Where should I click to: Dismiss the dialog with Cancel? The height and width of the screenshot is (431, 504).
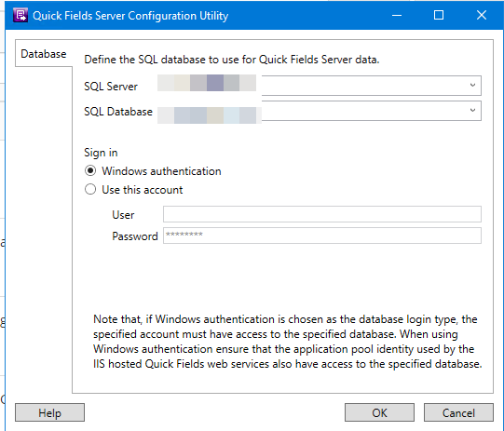tap(458, 412)
